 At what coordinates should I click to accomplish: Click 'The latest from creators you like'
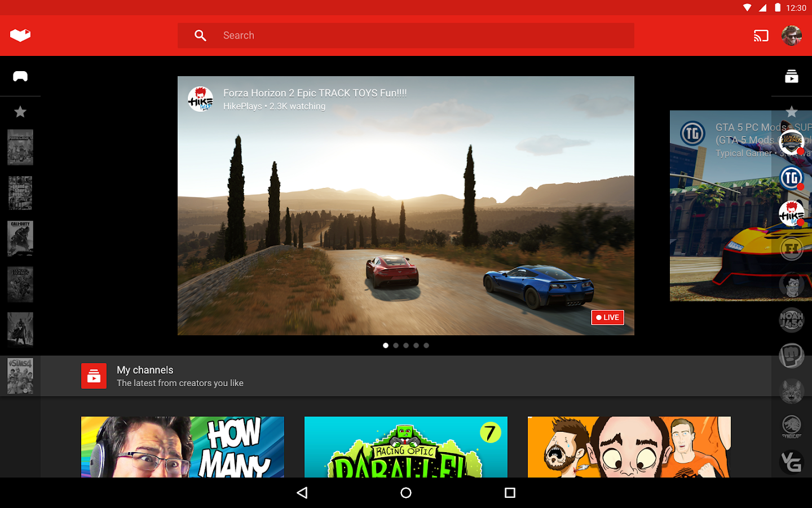point(180,383)
